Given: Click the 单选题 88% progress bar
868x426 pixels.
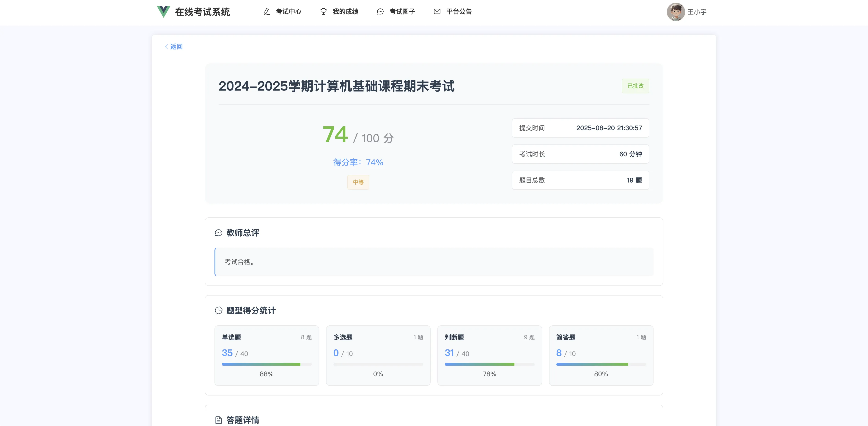Looking at the screenshot, I should (266, 364).
